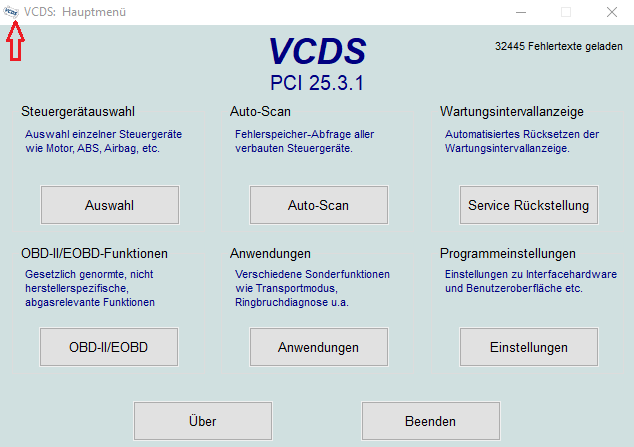Minimize the VCDS Hauptmenü window
The width and height of the screenshot is (634, 447).
click(521, 12)
